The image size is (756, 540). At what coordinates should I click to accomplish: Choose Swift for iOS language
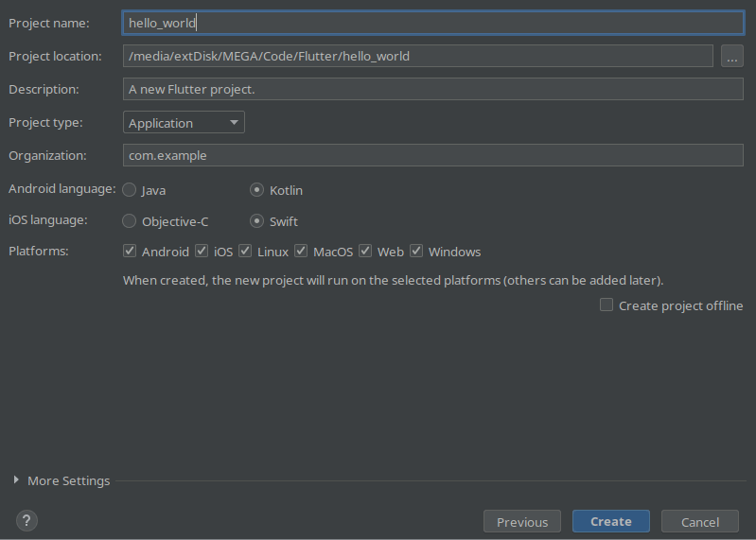point(256,221)
